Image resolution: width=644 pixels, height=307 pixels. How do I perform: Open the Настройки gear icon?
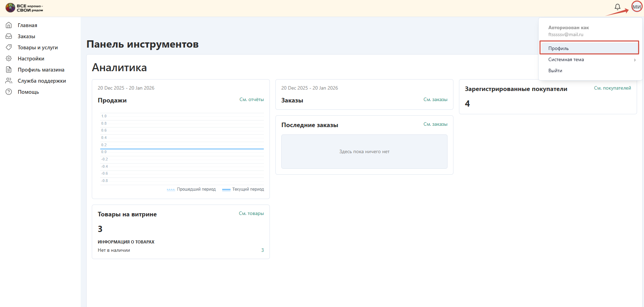[x=9, y=59]
